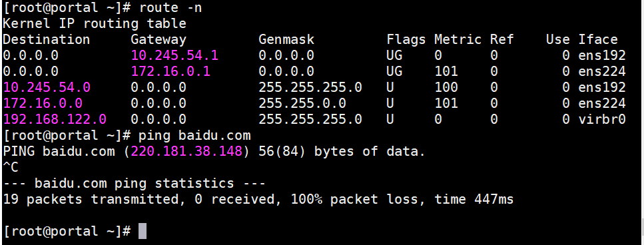
Task: Click the gateway address 172.16.0.1
Action: [170, 71]
